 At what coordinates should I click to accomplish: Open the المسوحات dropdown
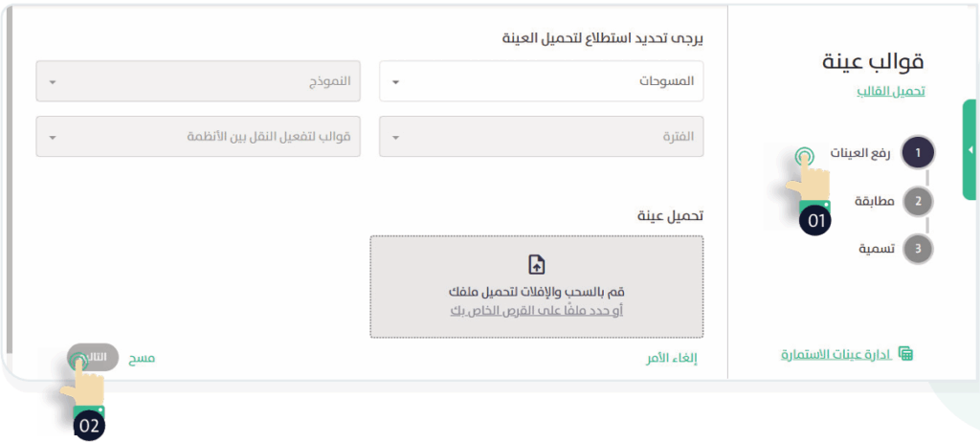pos(542,81)
